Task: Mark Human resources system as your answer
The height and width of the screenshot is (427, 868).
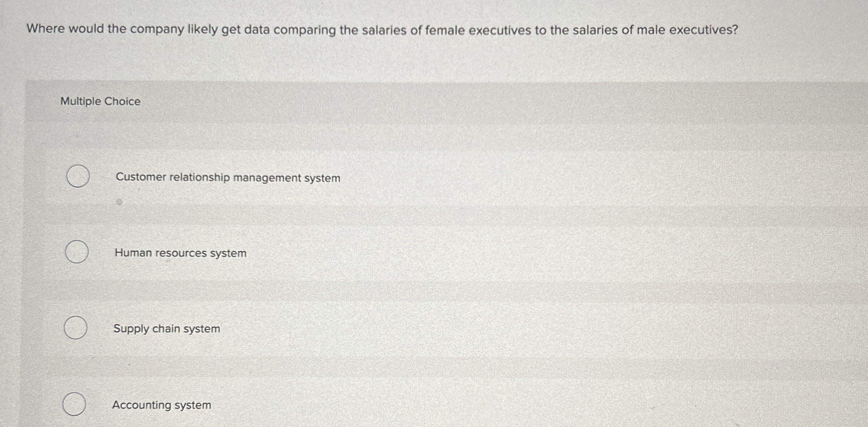Action: (x=76, y=251)
